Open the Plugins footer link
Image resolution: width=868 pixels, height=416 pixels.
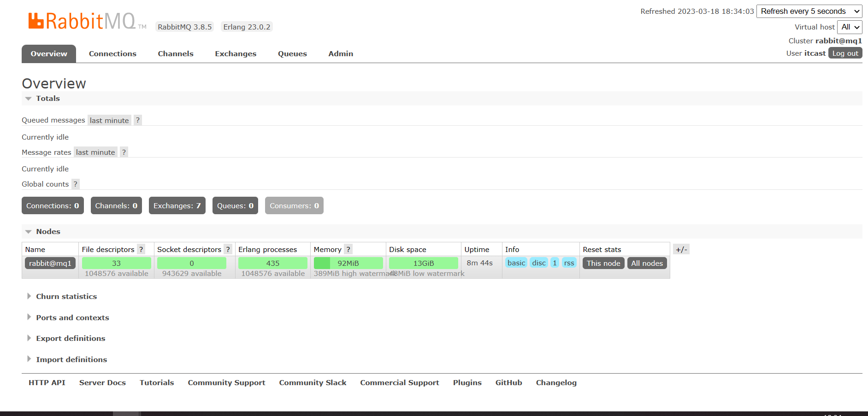coord(467,382)
